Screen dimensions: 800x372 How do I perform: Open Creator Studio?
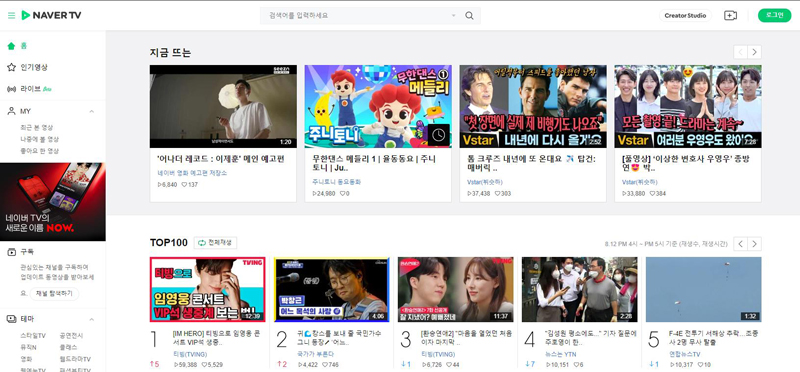coord(685,15)
